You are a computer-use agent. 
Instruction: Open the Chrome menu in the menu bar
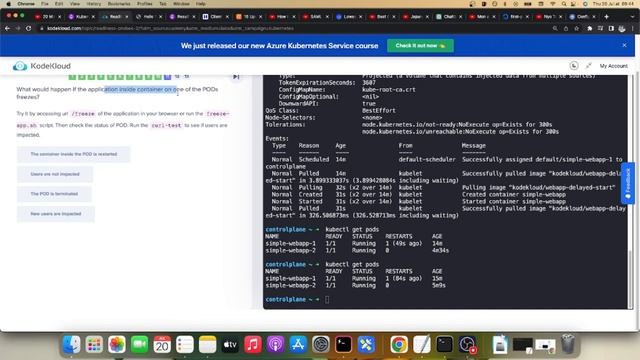pos(26,4)
